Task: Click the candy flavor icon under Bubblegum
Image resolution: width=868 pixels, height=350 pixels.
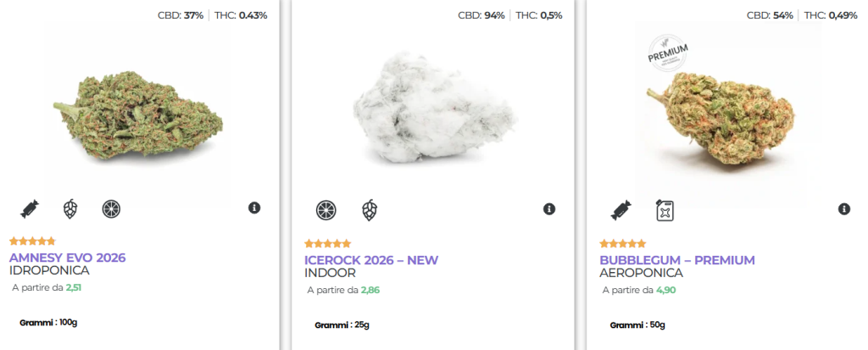Action: tap(620, 209)
